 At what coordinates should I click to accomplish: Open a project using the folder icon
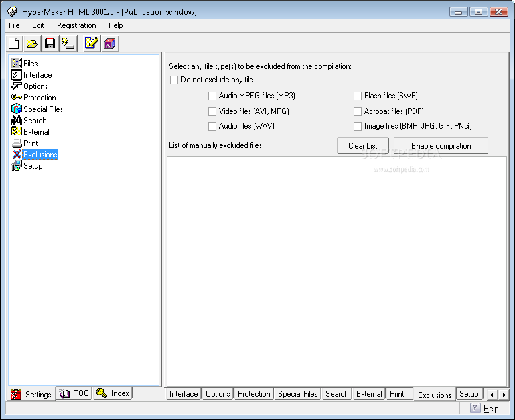coord(32,43)
